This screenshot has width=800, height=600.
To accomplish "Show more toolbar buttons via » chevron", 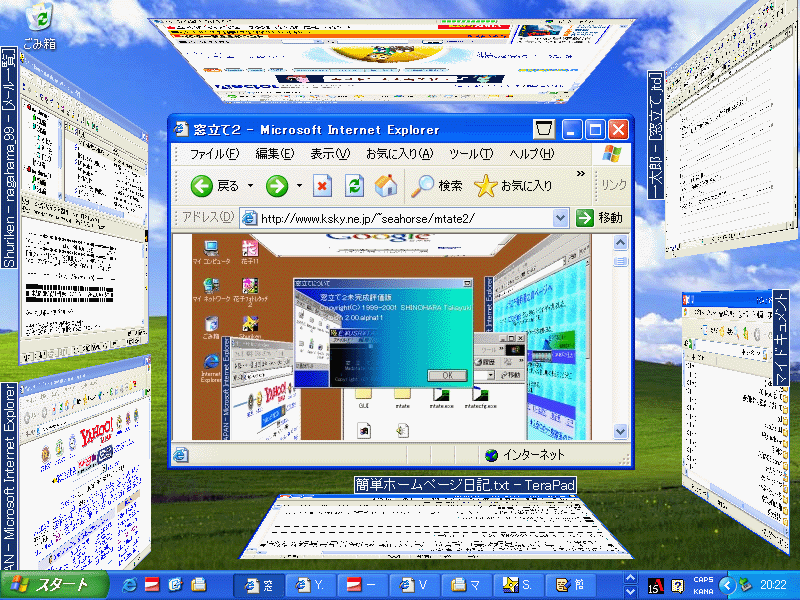I will coord(581,174).
